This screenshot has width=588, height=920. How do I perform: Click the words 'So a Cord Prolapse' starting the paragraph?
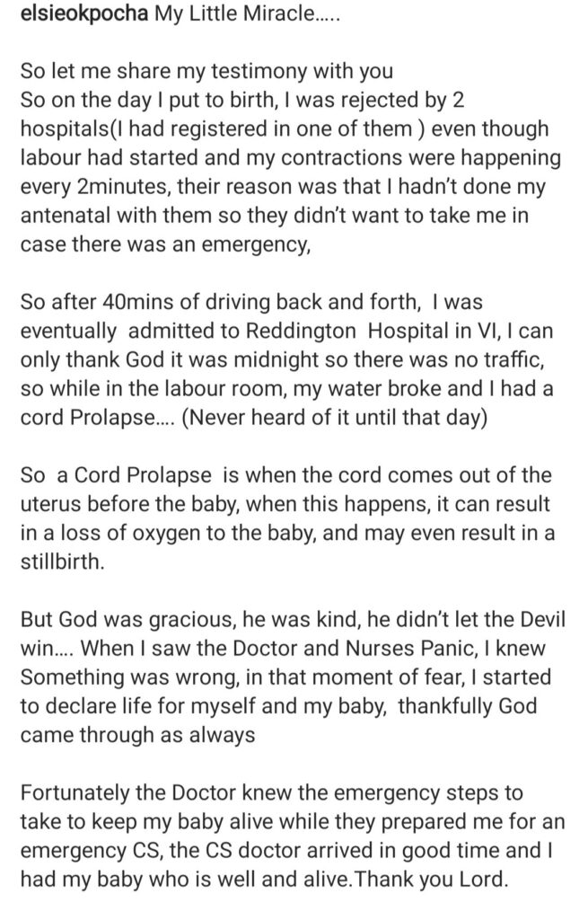pyautogui.click(x=116, y=474)
